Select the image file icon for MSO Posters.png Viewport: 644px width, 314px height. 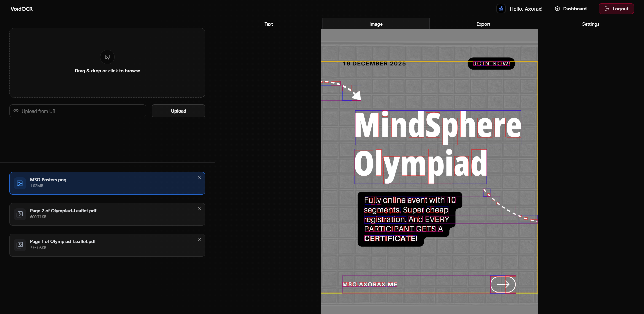coord(19,183)
